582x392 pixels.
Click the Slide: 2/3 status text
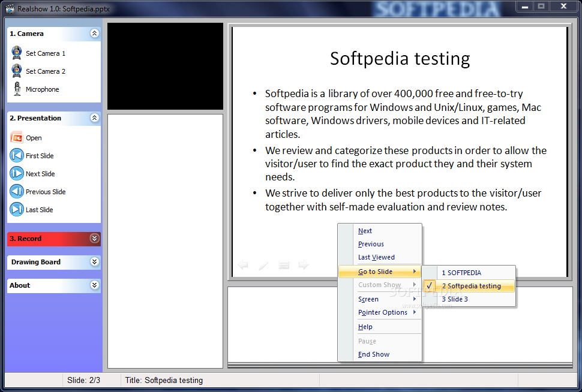[x=83, y=380]
